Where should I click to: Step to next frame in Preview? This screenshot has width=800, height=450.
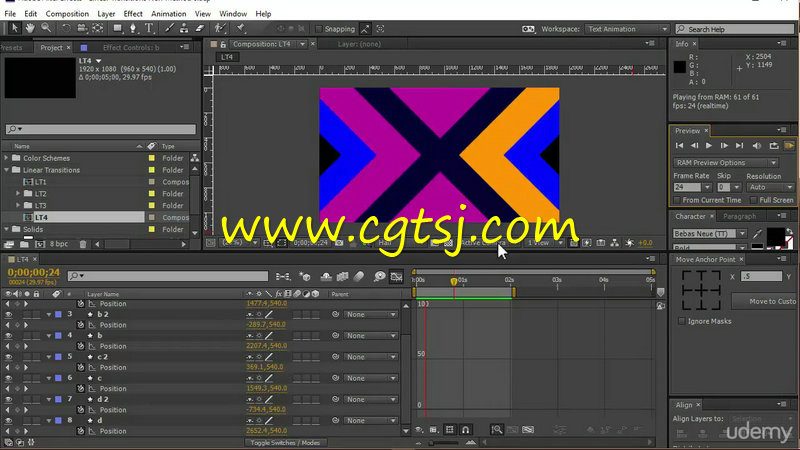(724, 146)
